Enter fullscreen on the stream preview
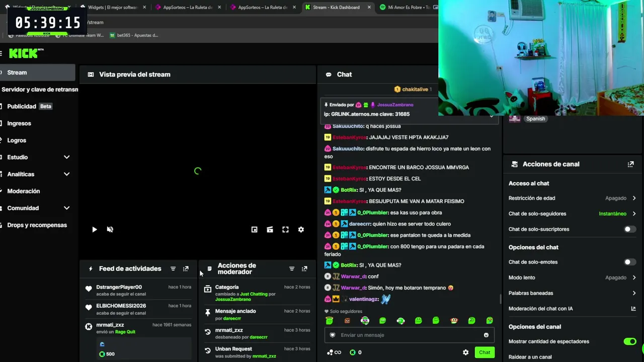 [285, 229]
